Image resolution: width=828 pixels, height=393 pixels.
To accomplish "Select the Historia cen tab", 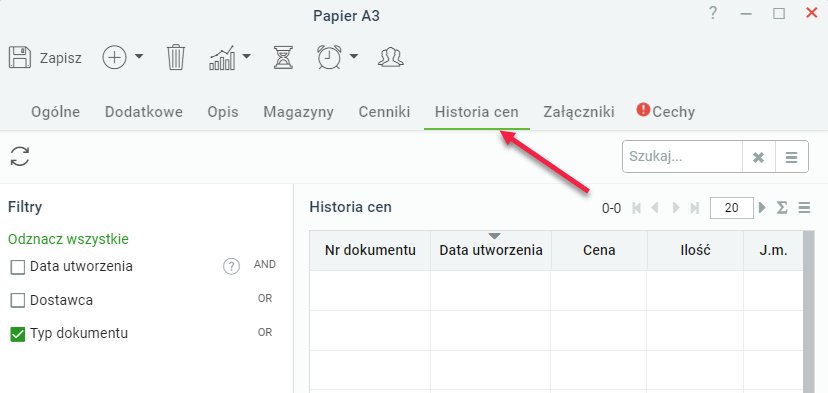I will pyautogui.click(x=477, y=112).
